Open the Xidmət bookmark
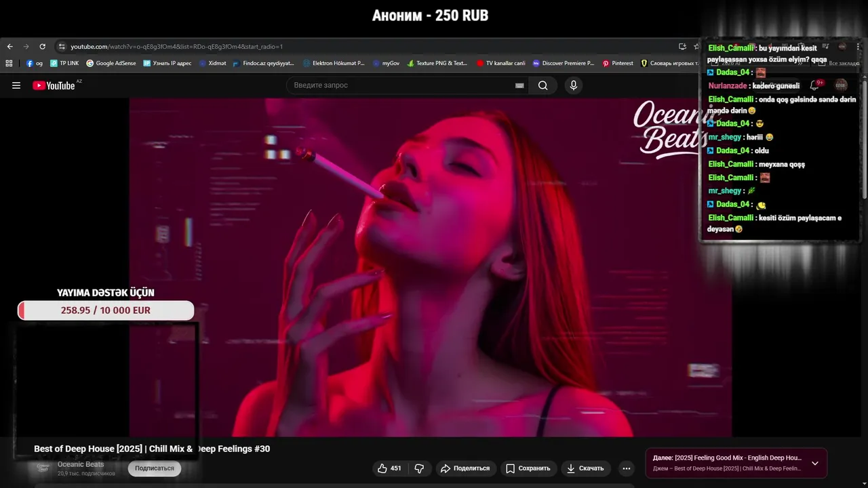This screenshot has width=868, height=488. (213, 63)
